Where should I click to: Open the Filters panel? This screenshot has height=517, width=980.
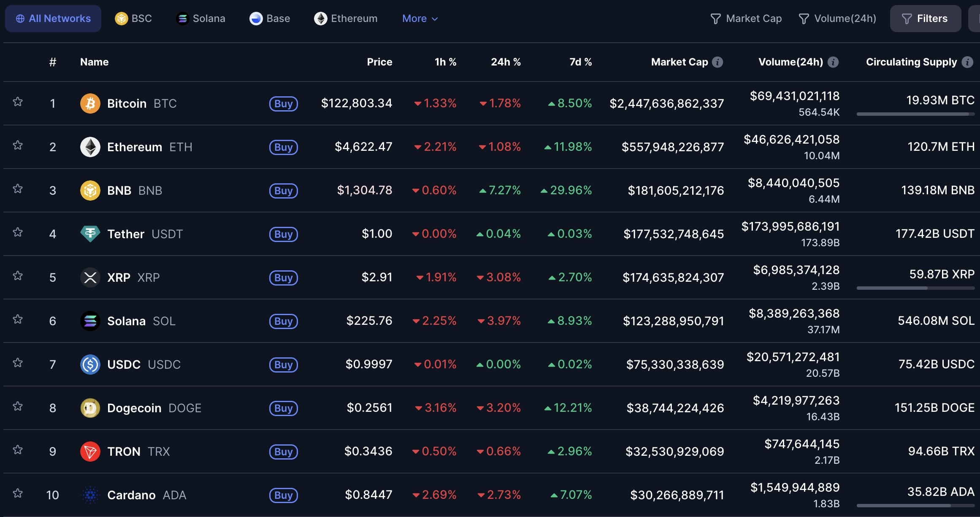(x=926, y=19)
